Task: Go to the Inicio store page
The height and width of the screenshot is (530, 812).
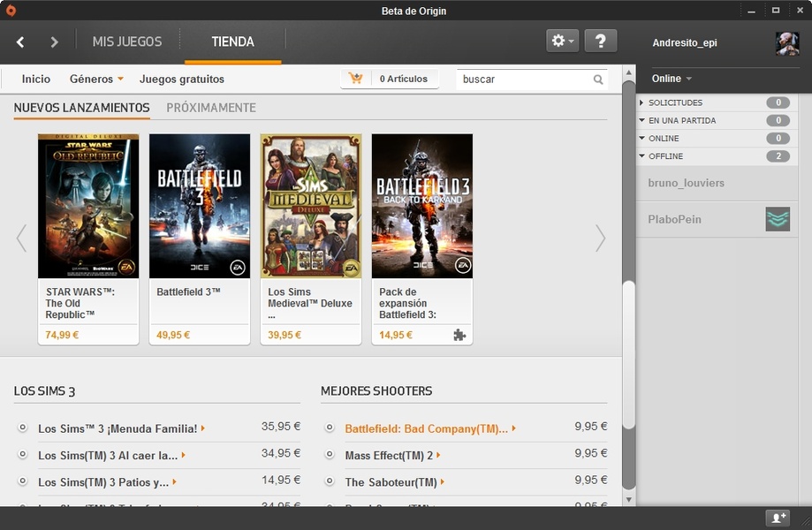Action: tap(36, 79)
